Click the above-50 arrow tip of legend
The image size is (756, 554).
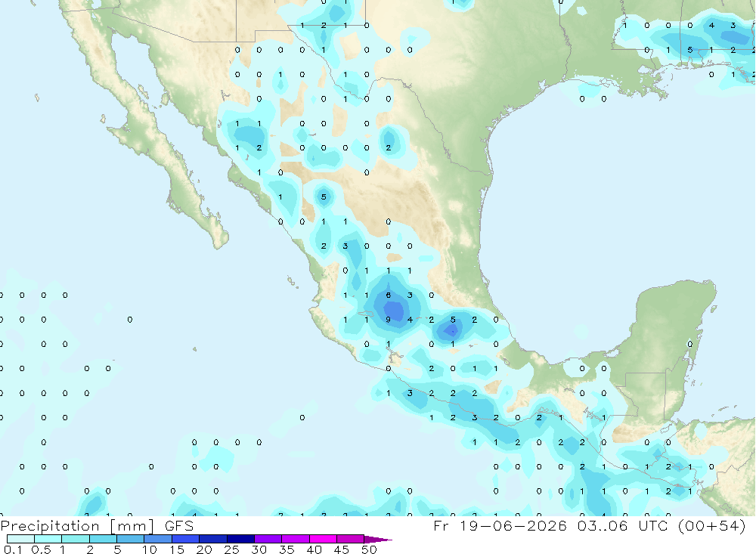click(x=379, y=540)
